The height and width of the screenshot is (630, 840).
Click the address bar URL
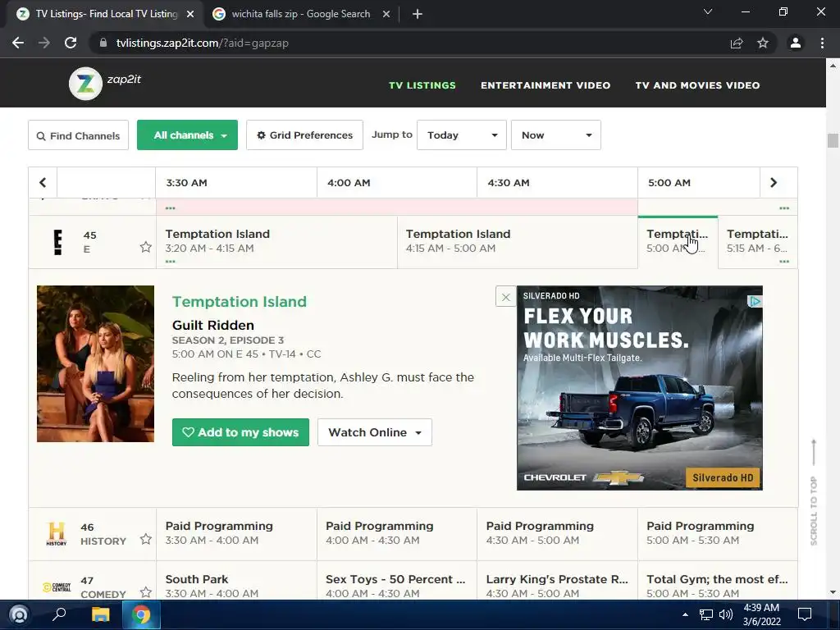203,43
